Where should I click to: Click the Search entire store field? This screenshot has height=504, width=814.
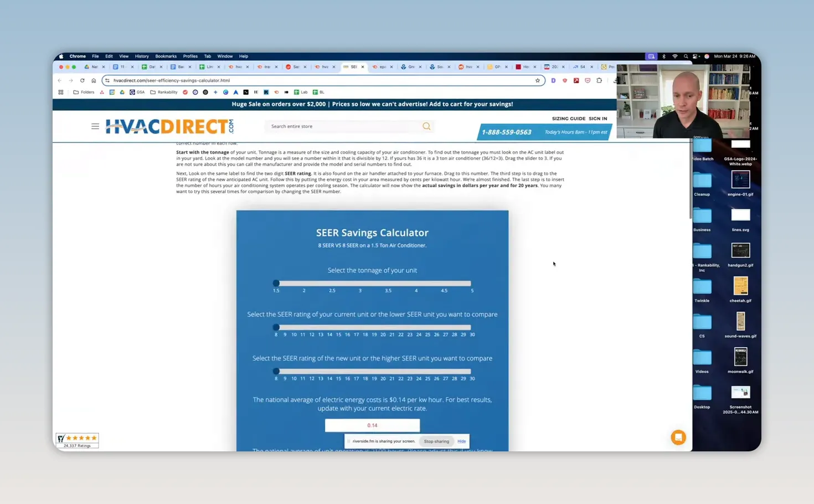pos(343,126)
